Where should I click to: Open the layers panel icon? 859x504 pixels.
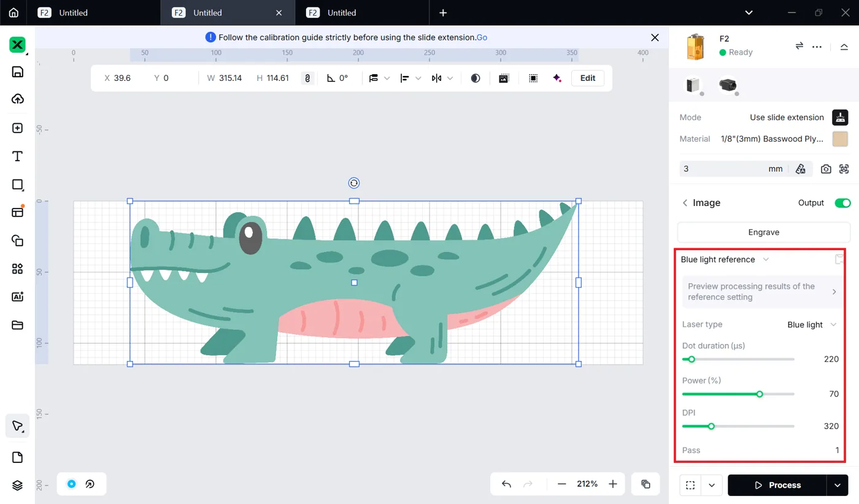[x=18, y=485]
